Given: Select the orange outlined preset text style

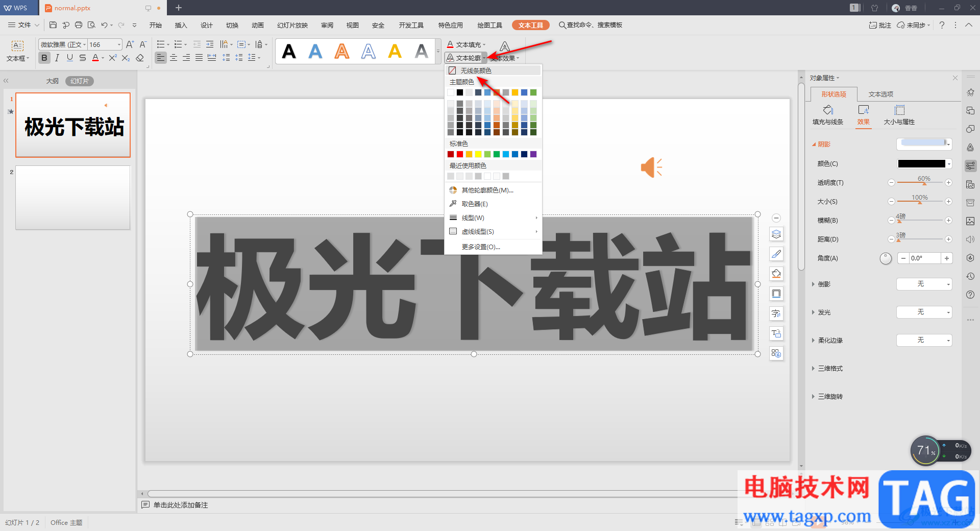Looking at the screenshot, I should (x=342, y=51).
